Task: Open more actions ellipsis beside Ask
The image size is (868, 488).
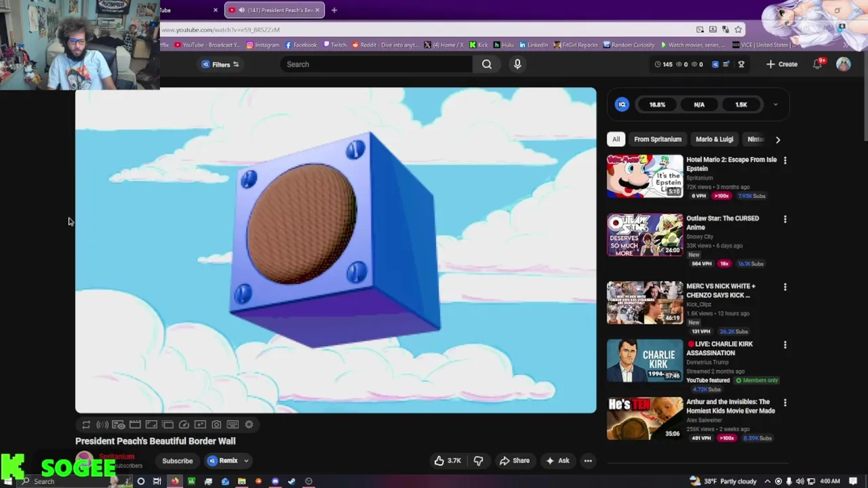Action: coord(588,461)
